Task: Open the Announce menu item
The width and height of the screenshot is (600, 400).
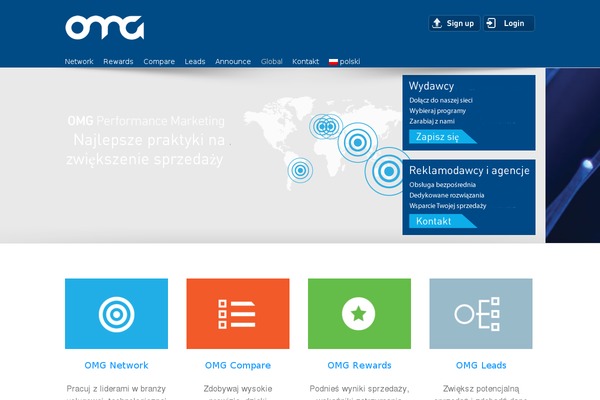Action: pyautogui.click(x=233, y=62)
